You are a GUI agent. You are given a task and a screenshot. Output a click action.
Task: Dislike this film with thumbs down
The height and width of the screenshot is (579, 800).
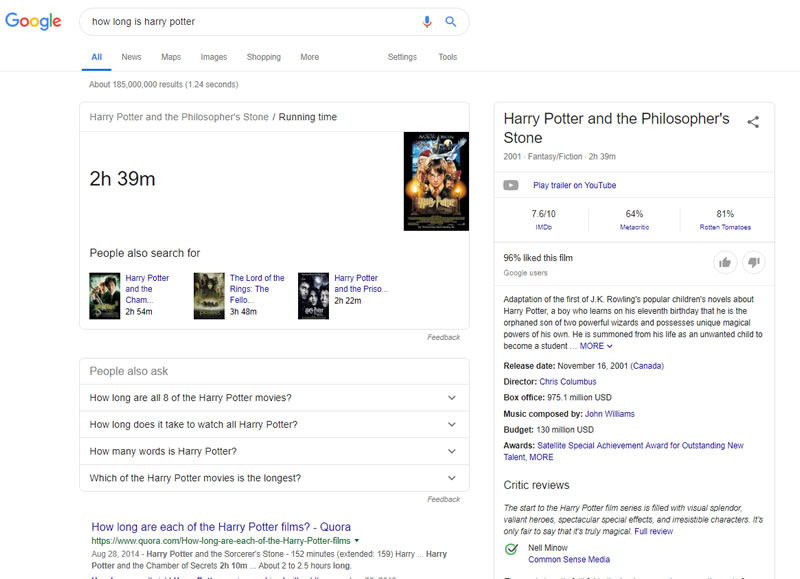click(754, 262)
